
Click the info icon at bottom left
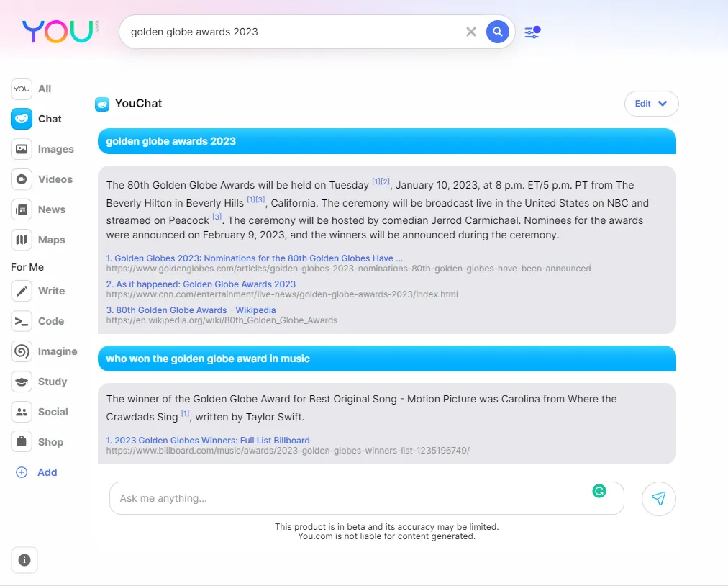(24, 560)
